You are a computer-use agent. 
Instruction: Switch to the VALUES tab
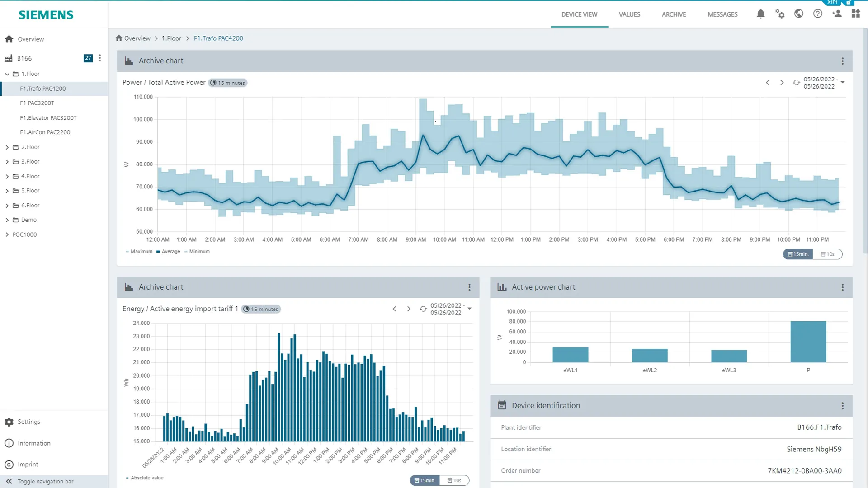pos(629,14)
